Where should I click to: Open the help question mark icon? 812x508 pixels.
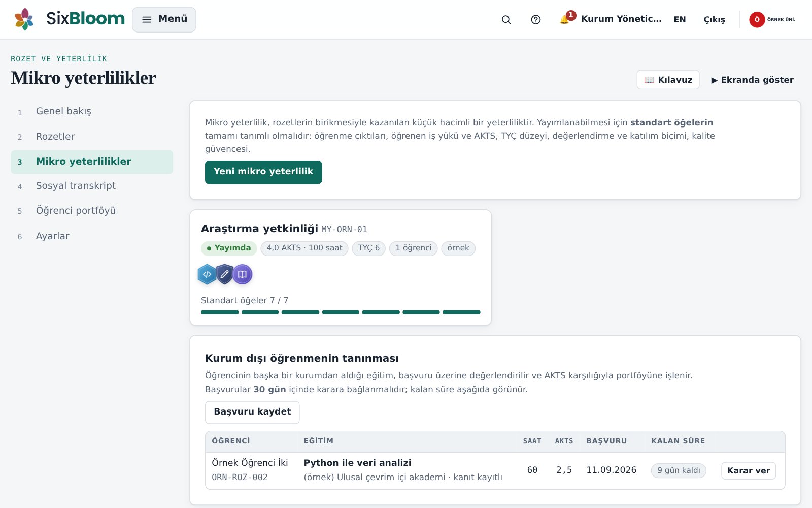point(536,20)
